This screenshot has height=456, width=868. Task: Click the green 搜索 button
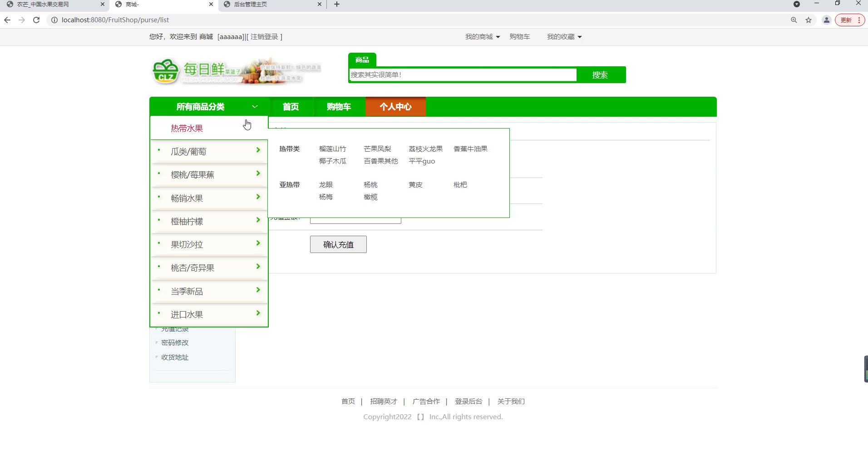[x=600, y=75]
